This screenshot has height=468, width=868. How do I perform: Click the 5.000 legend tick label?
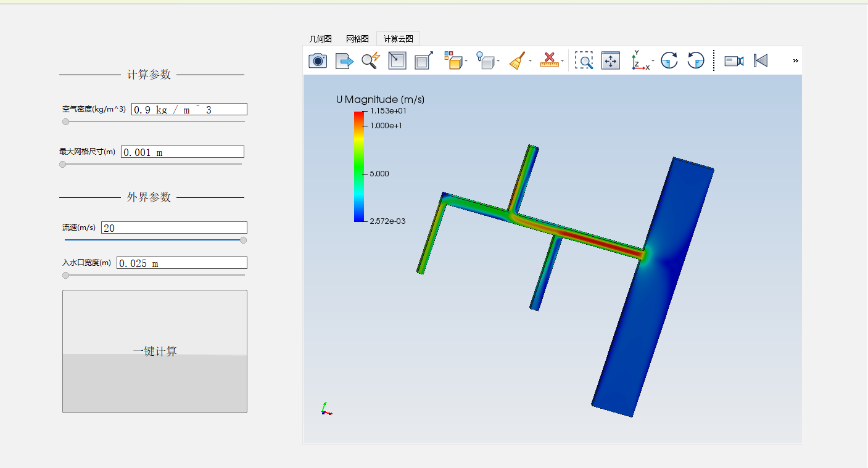[379, 173]
